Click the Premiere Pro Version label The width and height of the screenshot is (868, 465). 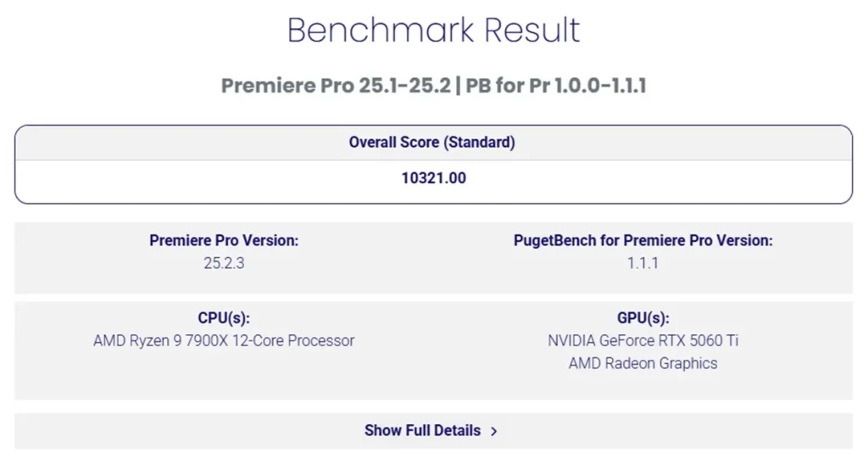[224, 240]
